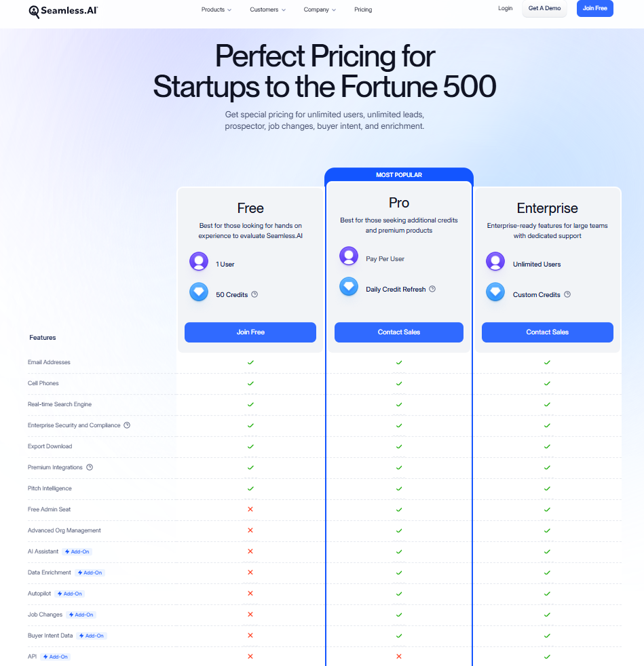Click Login in the top menu

505,8
